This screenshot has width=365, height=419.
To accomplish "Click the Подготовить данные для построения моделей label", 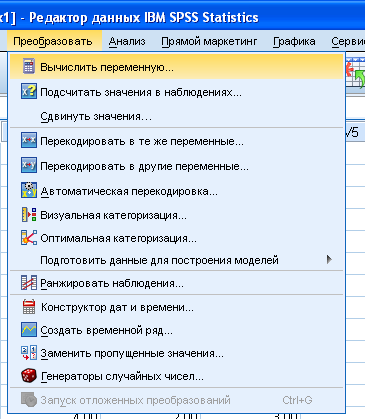I will [159, 260].
